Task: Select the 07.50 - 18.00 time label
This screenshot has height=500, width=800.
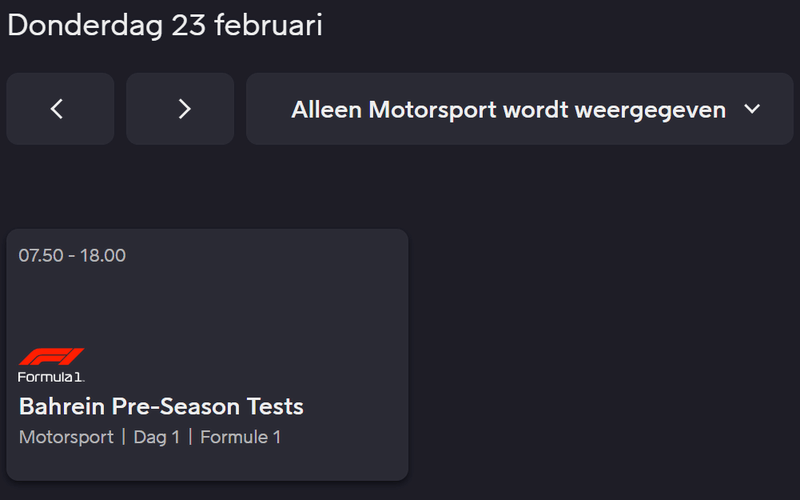Action: tap(72, 255)
